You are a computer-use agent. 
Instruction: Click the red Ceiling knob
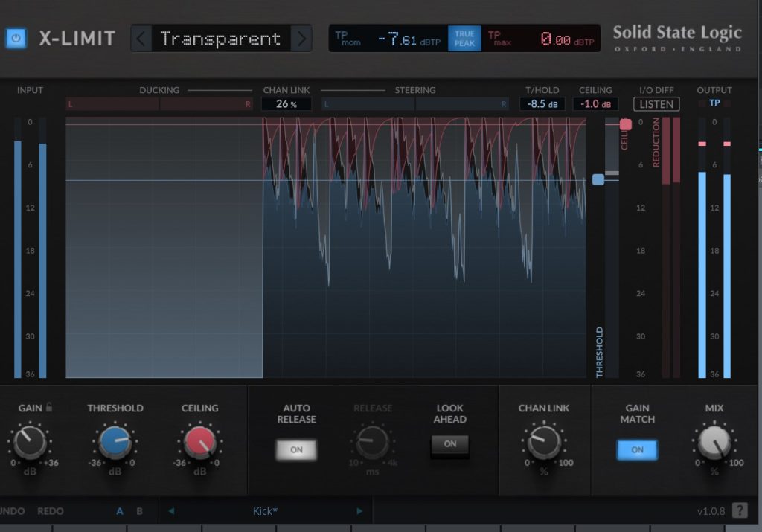point(199,443)
